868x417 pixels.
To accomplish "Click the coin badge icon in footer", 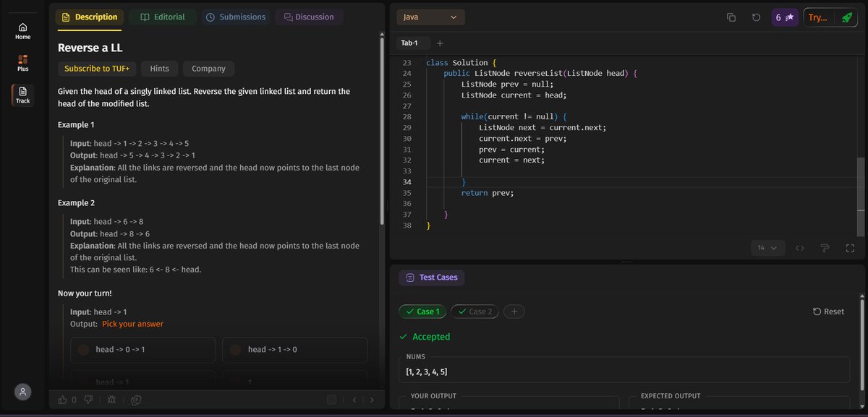I will pos(136,400).
